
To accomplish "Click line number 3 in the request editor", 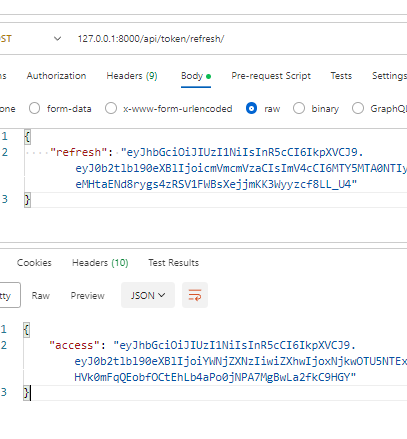I will [x=5, y=199].
